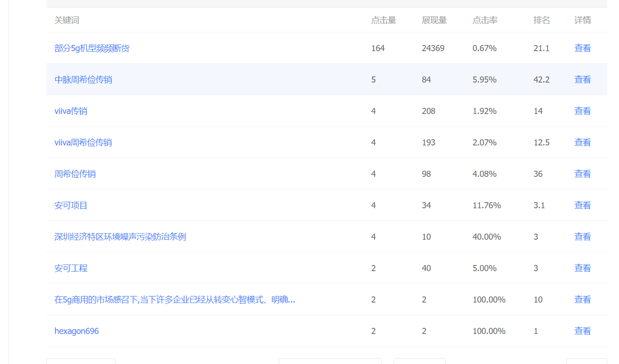619x364 pixels.
Task: Open the viiva传销 keyword
Action: pos(71,111)
